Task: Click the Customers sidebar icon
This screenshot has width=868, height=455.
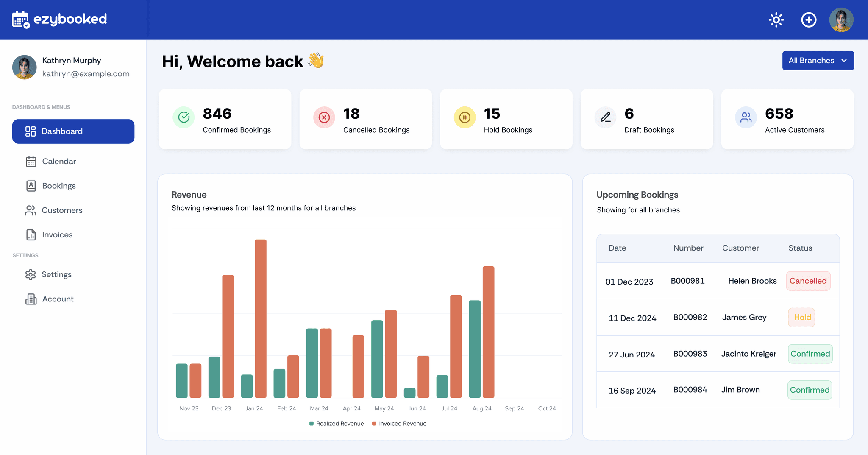Action: coord(31,210)
